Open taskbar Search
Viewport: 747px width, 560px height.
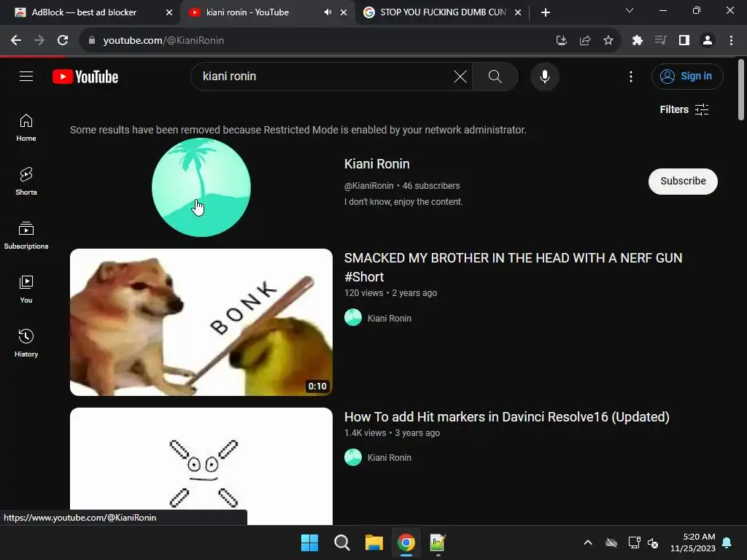click(x=342, y=542)
